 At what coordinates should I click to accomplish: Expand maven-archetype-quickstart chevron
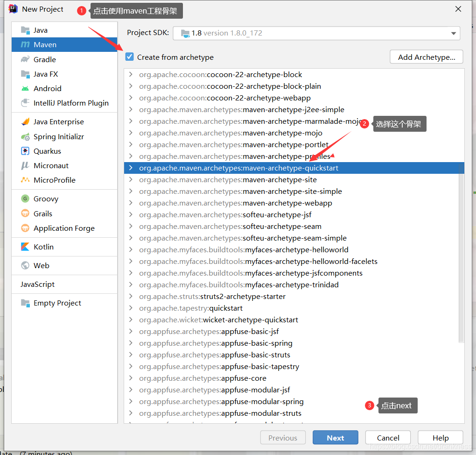[131, 167]
